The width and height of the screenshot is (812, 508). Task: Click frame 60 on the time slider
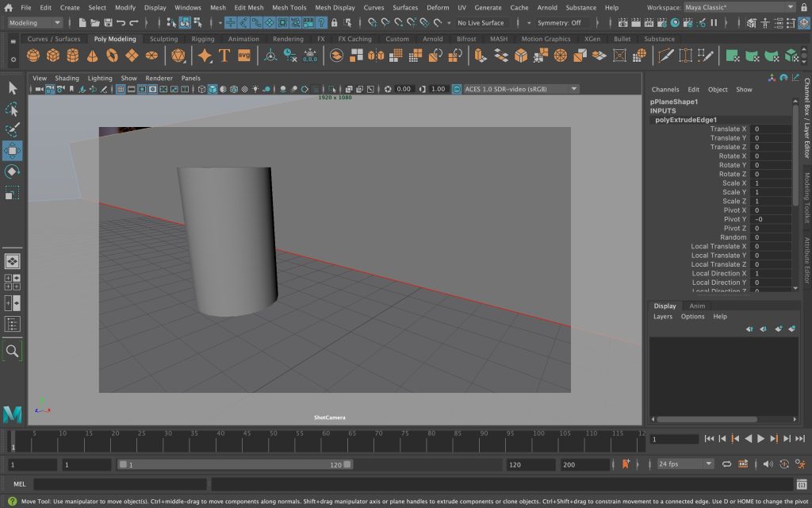326,441
